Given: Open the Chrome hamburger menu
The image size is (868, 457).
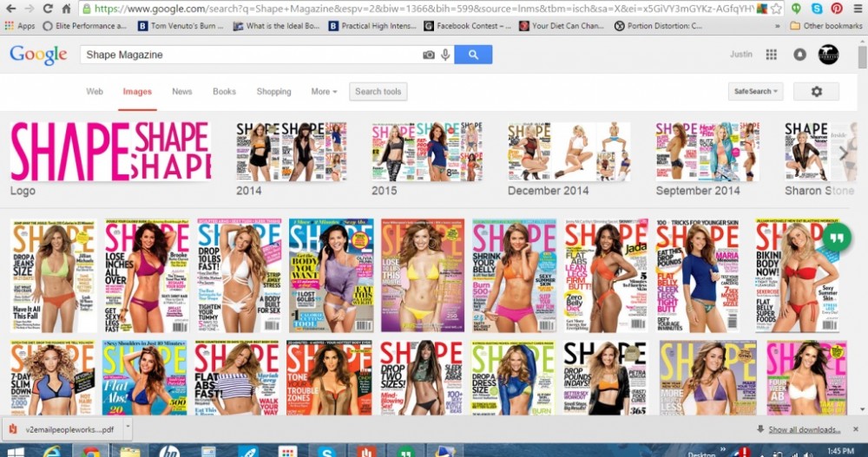Looking at the screenshot, I should tap(857, 9).
